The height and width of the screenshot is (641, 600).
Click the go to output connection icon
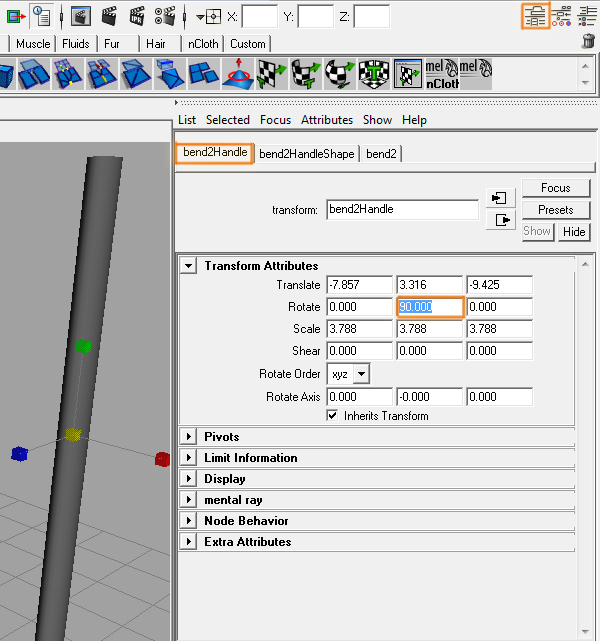click(x=500, y=220)
